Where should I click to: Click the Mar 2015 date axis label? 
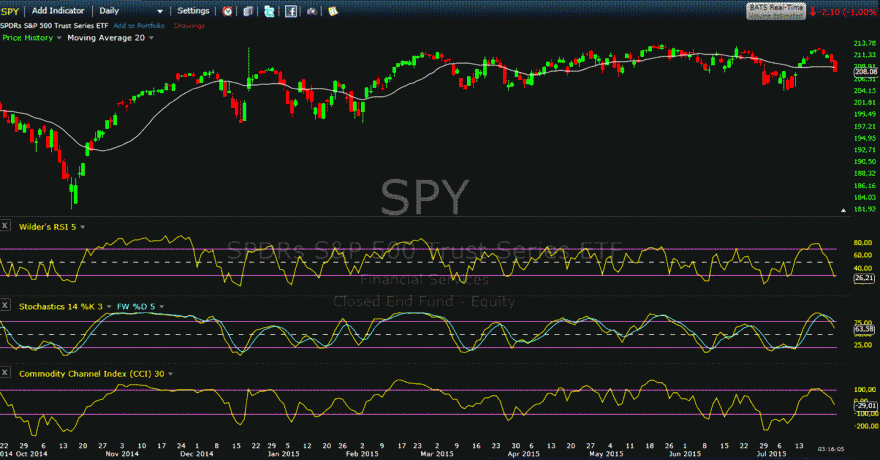pos(437,454)
